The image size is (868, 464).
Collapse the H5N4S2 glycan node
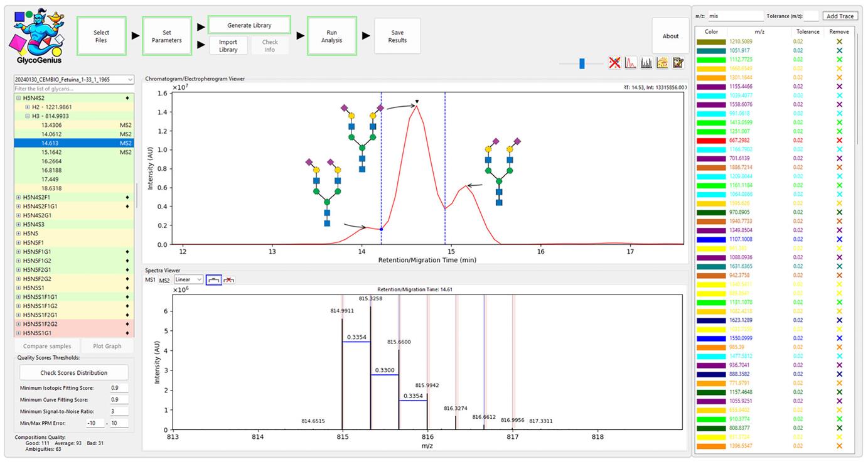pyautogui.click(x=18, y=98)
